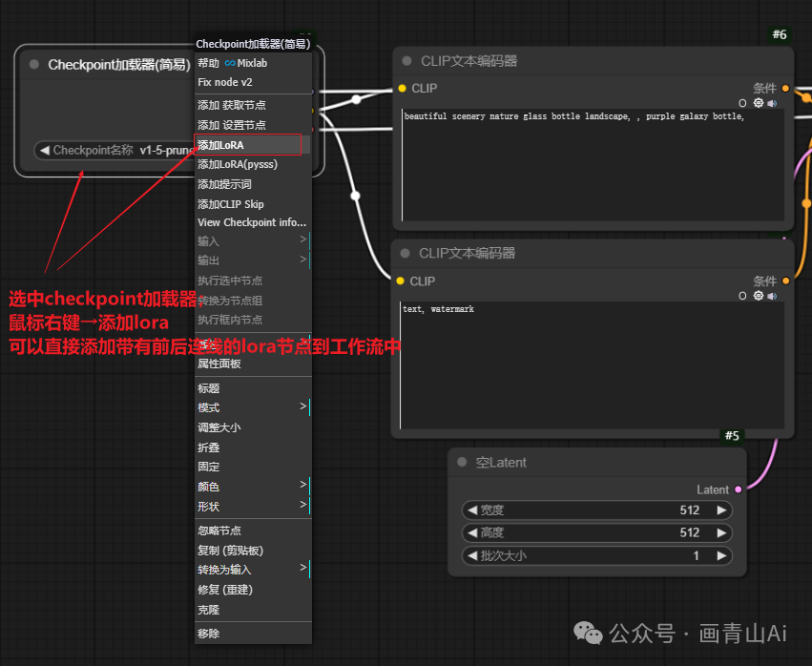Choose 折叠 menu entry

click(x=253, y=447)
